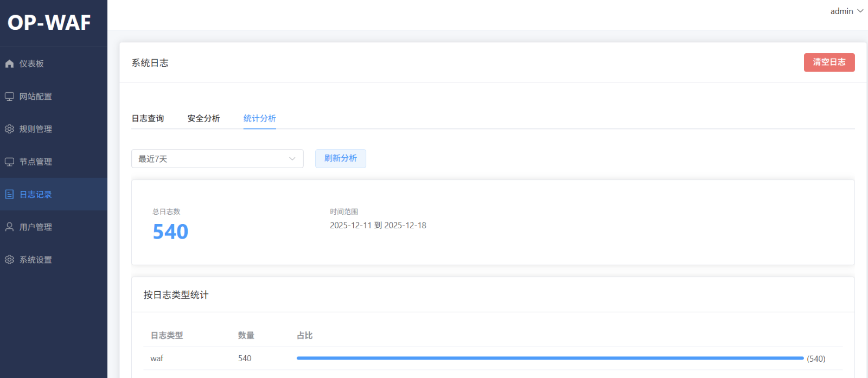Image resolution: width=868 pixels, height=378 pixels.
Task: Open 网站配置 in the sidebar
Action: pyautogui.click(x=36, y=97)
